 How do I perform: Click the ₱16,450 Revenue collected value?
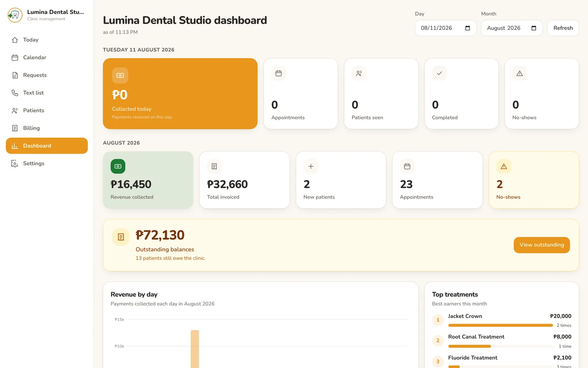pyautogui.click(x=131, y=184)
